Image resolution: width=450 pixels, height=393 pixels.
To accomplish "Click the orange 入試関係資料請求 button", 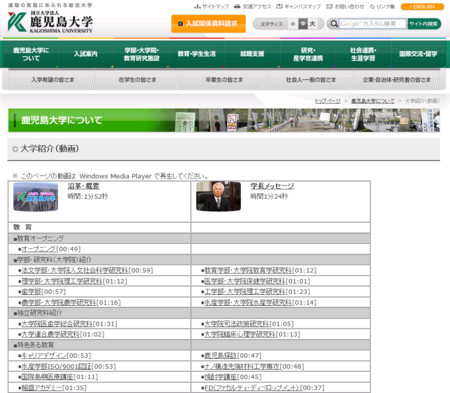I will point(208,24).
